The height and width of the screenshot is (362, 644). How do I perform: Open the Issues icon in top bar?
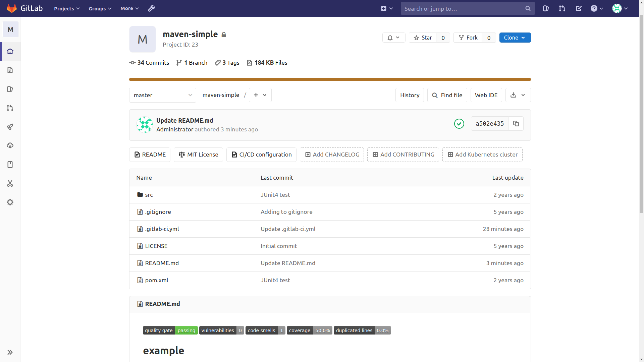tap(546, 8)
